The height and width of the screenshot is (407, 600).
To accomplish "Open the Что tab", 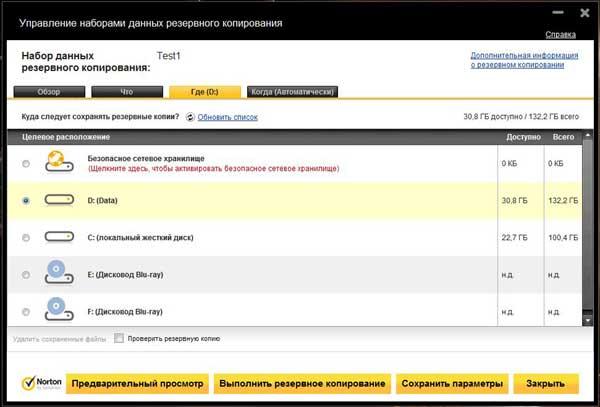I will click(127, 92).
